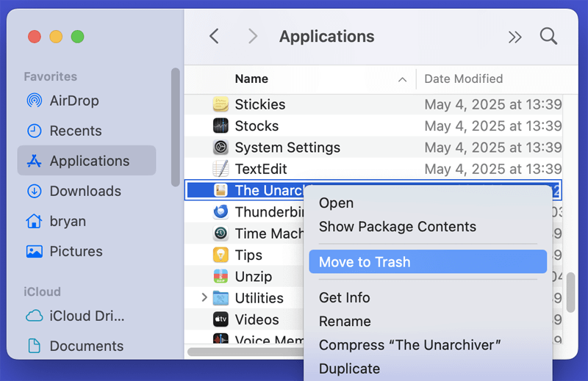The width and height of the screenshot is (588, 381).
Task: Click the Documents label in sidebar
Action: pos(87,346)
